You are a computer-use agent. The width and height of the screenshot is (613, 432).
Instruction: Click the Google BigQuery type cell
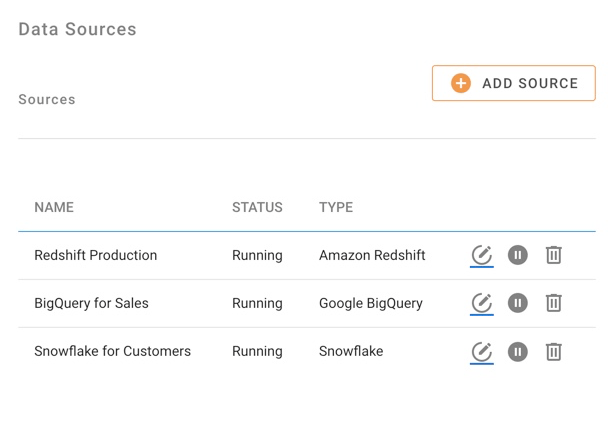(371, 303)
